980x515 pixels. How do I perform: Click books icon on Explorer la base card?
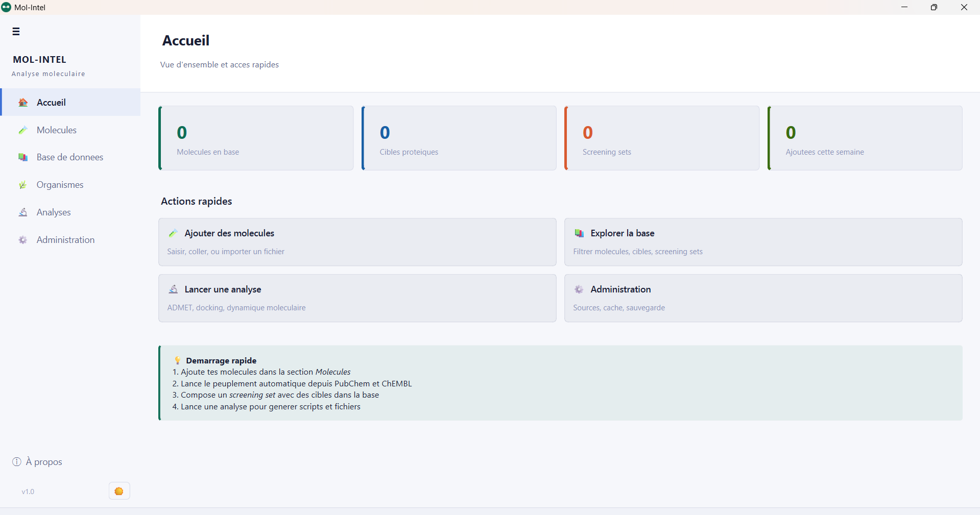click(x=579, y=233)
